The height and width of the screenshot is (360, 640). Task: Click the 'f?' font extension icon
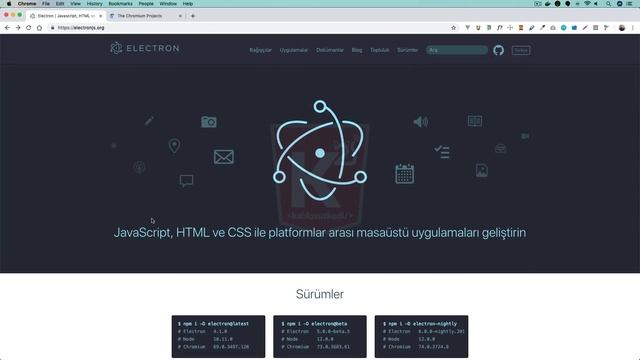[x=500, y=28]
